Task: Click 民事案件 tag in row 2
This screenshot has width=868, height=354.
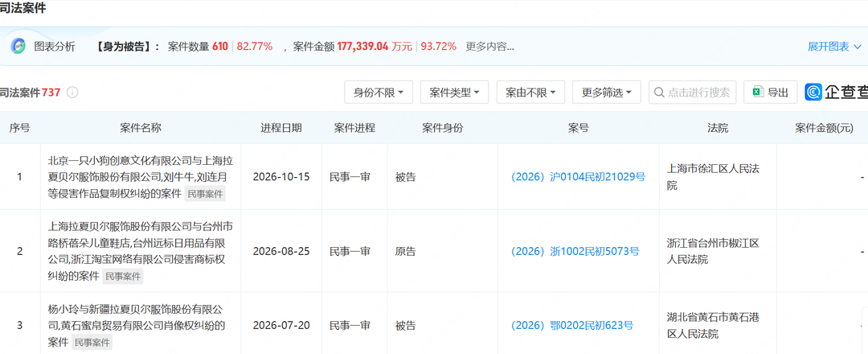Action: tap(123, 276)
